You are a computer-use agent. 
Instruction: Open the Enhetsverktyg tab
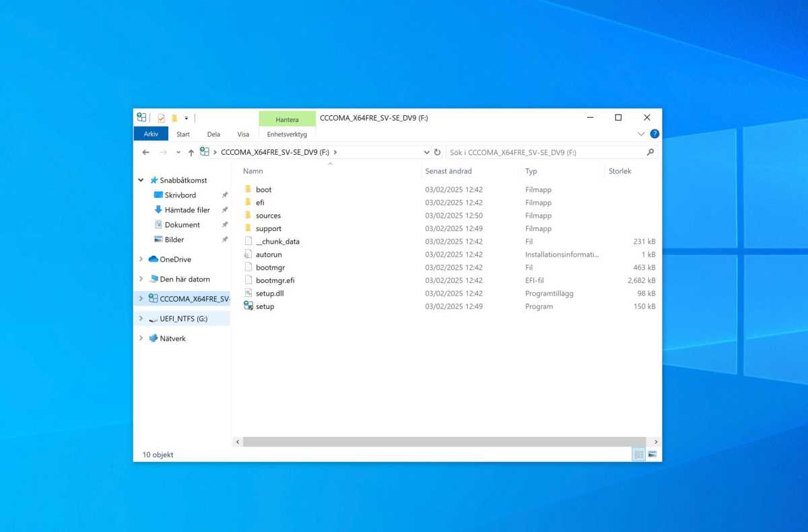tap(287, 134)
